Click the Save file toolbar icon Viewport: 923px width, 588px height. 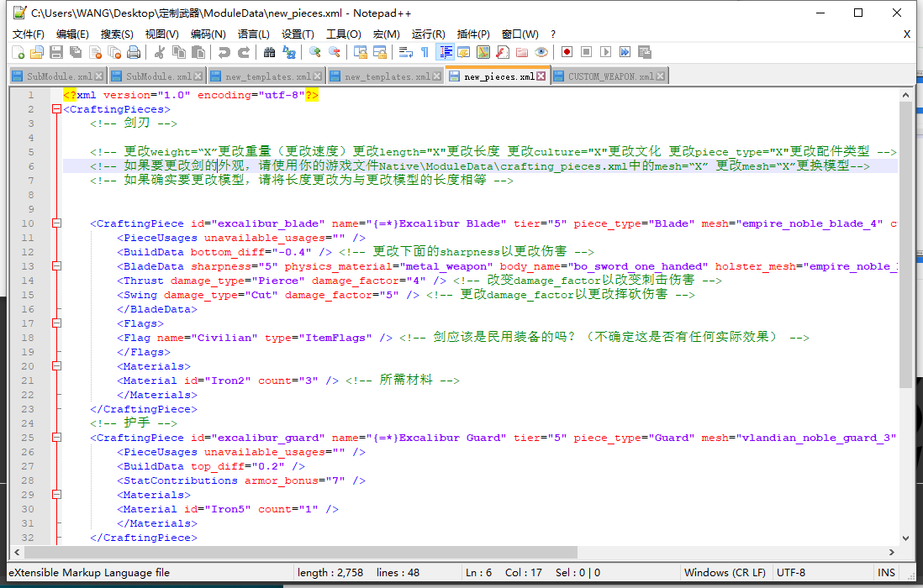(55, 52)
